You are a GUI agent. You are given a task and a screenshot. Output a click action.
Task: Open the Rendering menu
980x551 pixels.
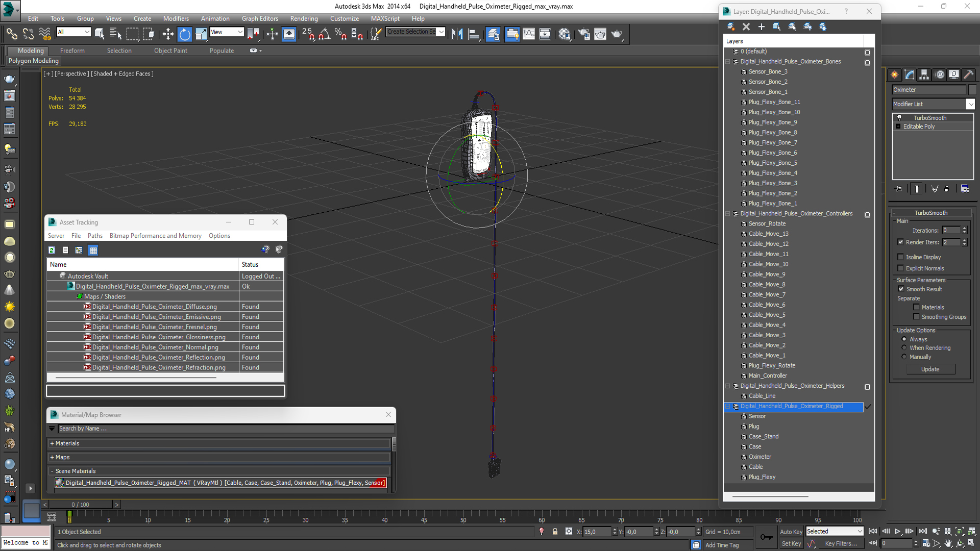coord(304,18)
